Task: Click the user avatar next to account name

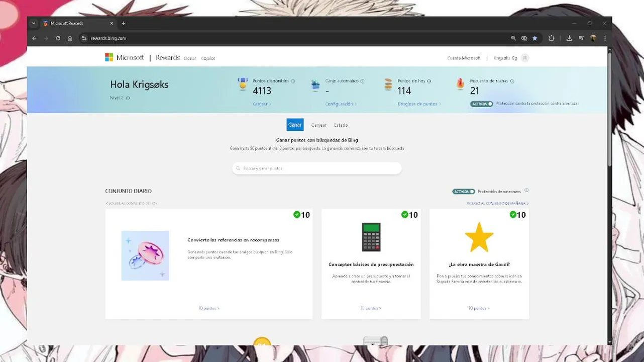Action: click(525, 58)
